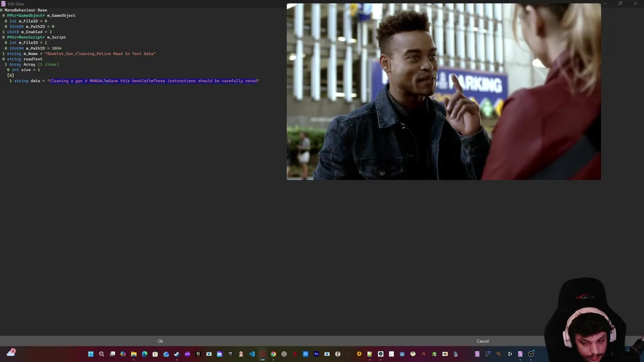Open Epic Games Launcher from the taskbar
Viewport: 644px width, 362px height.
[x=230, y=354]
